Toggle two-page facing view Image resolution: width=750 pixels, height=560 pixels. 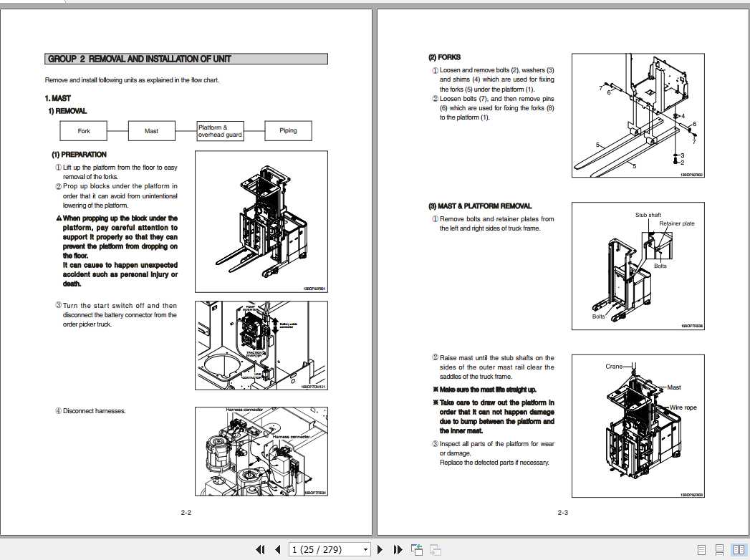tap(738, 550)
